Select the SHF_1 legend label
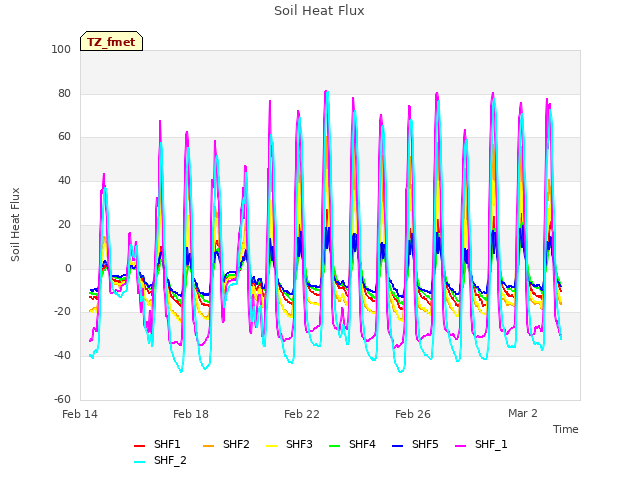 click(491, 444)
